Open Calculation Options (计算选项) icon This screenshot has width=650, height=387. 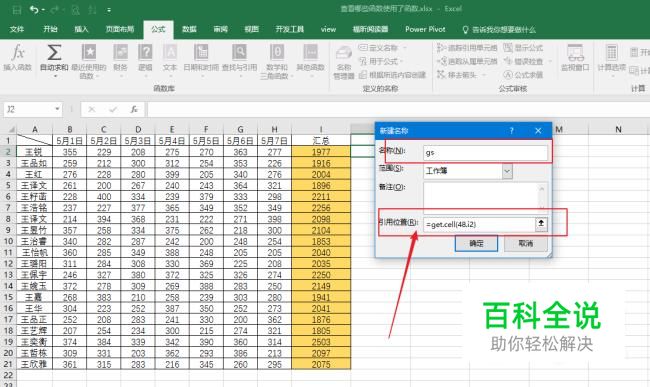(x=611, y=53)
